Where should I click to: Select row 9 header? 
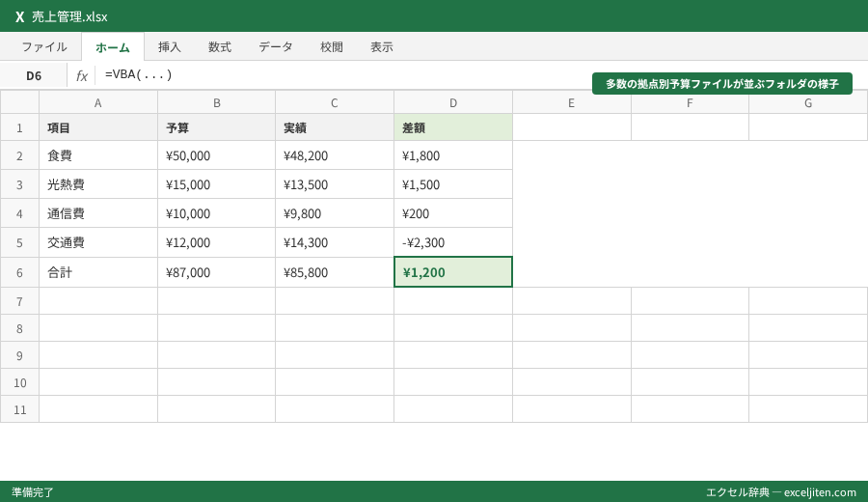click(x=19, y=354)
